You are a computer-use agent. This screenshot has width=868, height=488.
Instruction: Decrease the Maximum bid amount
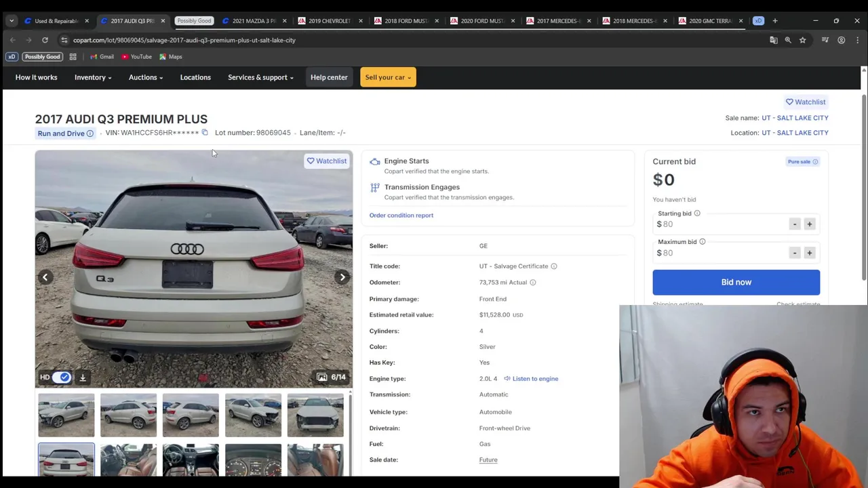coord(795,253)
